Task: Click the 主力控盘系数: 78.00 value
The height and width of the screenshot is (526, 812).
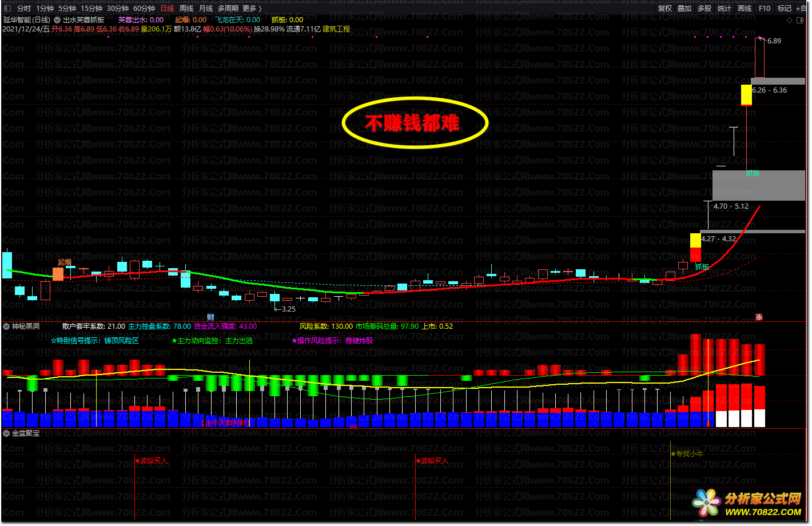Action: (160, 326)
